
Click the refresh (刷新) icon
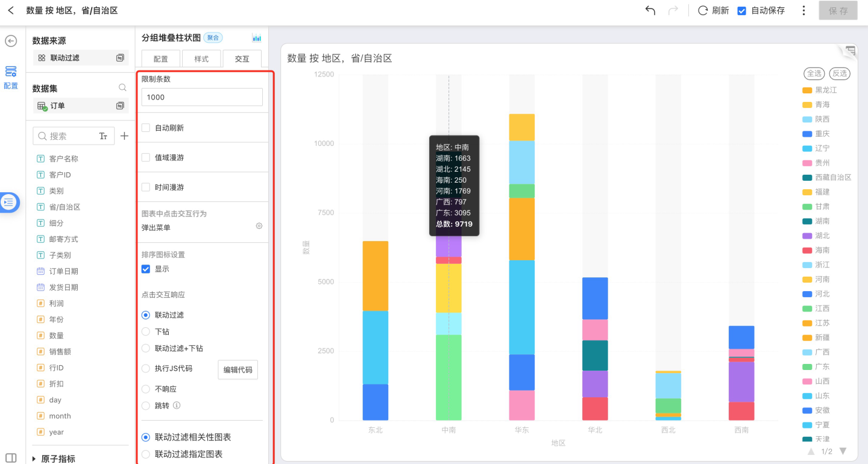tap(703, 10)
